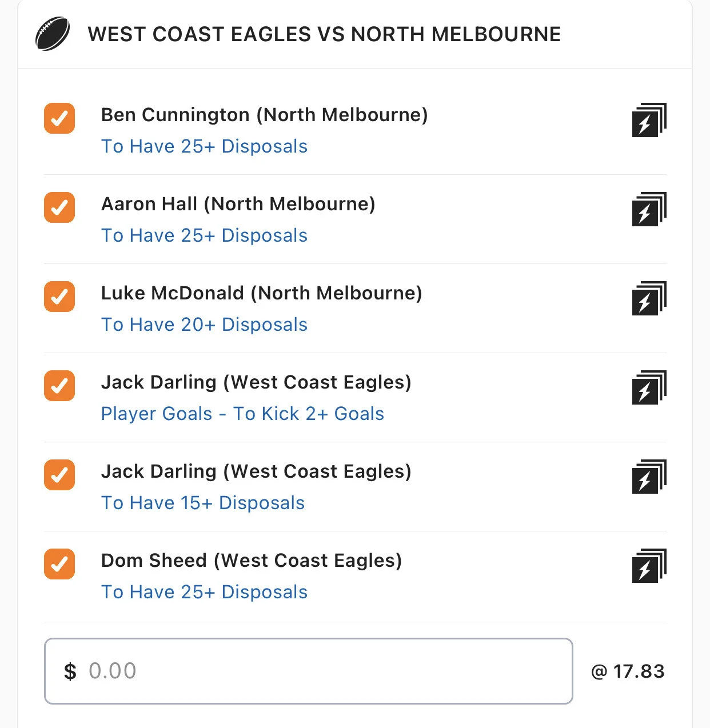This screenshot has height=728, width=710.
Task: Uncheck Aaron Hall selection checkbox
Action: pos(59,207)
